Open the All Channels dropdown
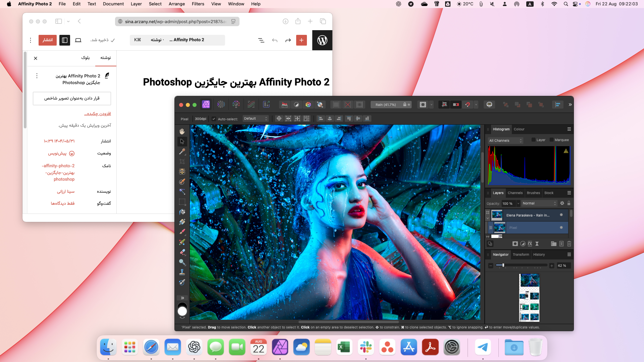 click(x=505, y=140)
